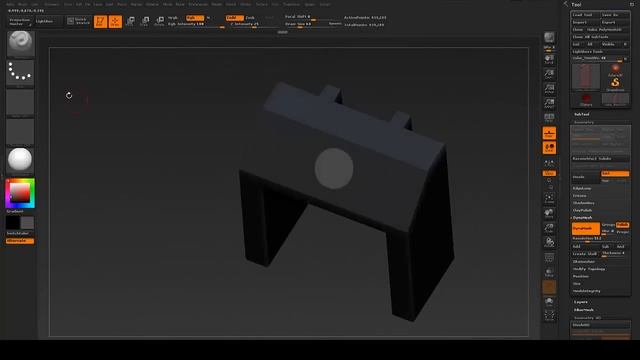The height and width of the screenshot is (360, 640).
Task: Toggle Perspective view
Action: click(x=549, y=118)
